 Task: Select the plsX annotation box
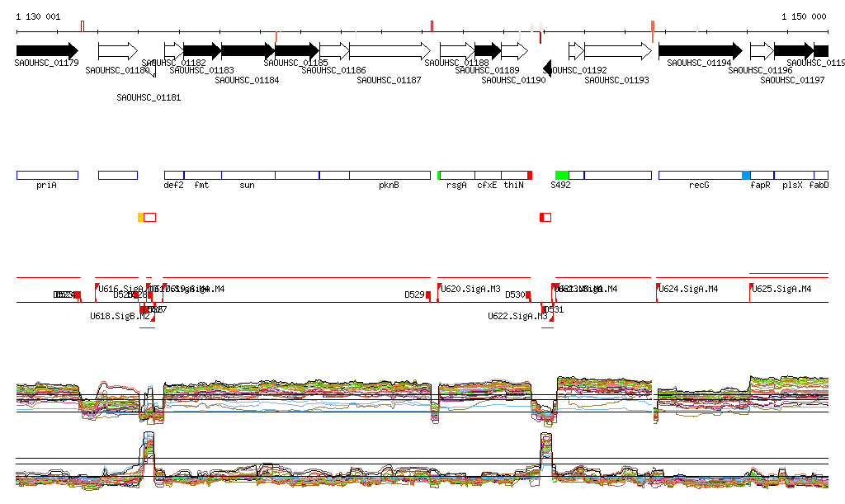794,175
